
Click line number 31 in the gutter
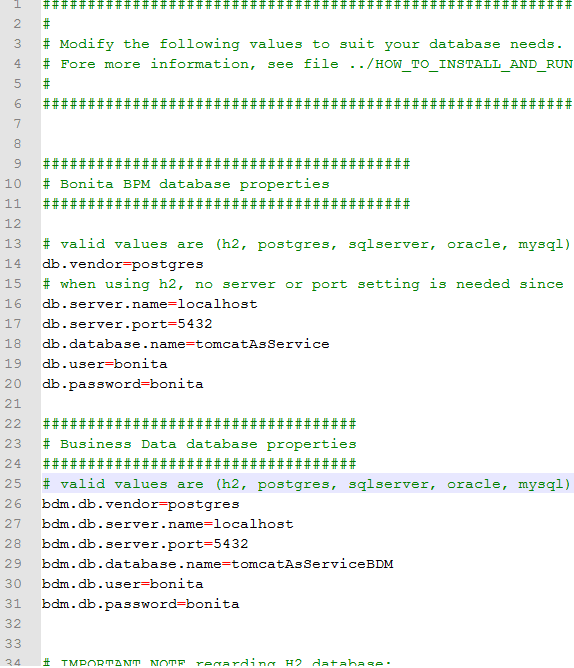click(13, 603)
